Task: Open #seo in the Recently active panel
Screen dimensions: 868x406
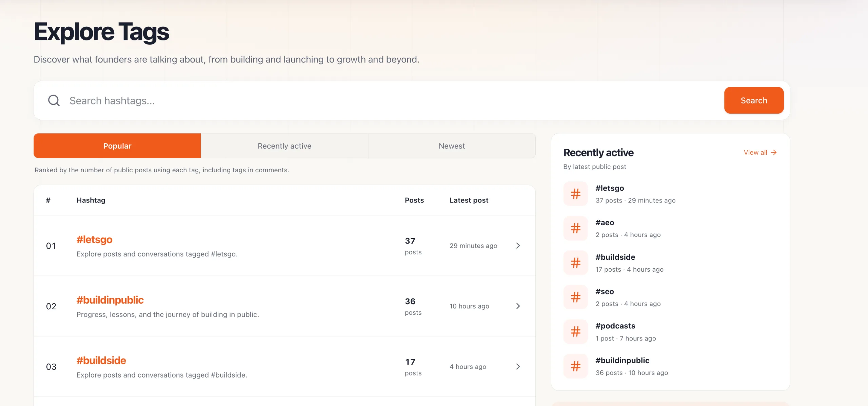Action: (605, 291)
